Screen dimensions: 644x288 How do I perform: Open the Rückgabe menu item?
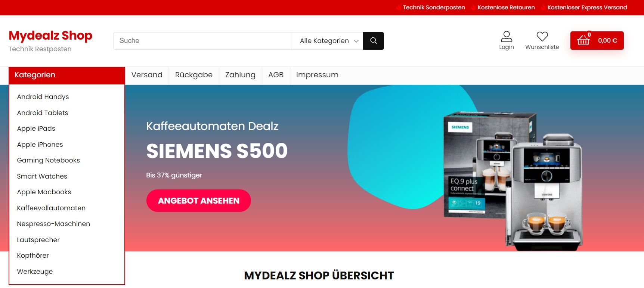(194, 75)
